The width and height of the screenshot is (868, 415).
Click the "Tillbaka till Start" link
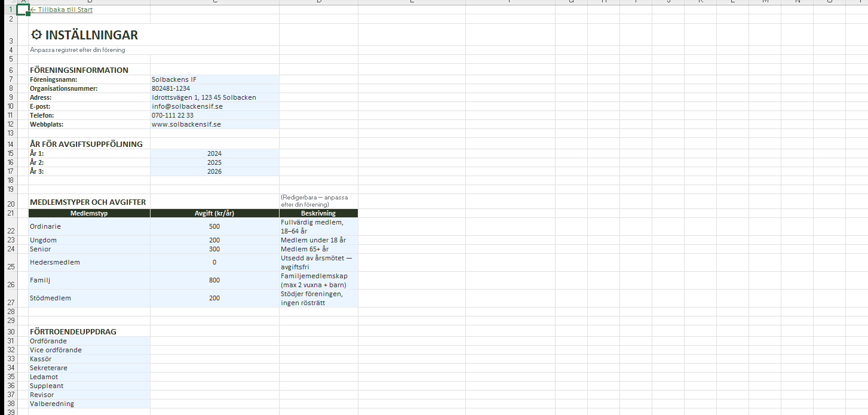[62, 10]
